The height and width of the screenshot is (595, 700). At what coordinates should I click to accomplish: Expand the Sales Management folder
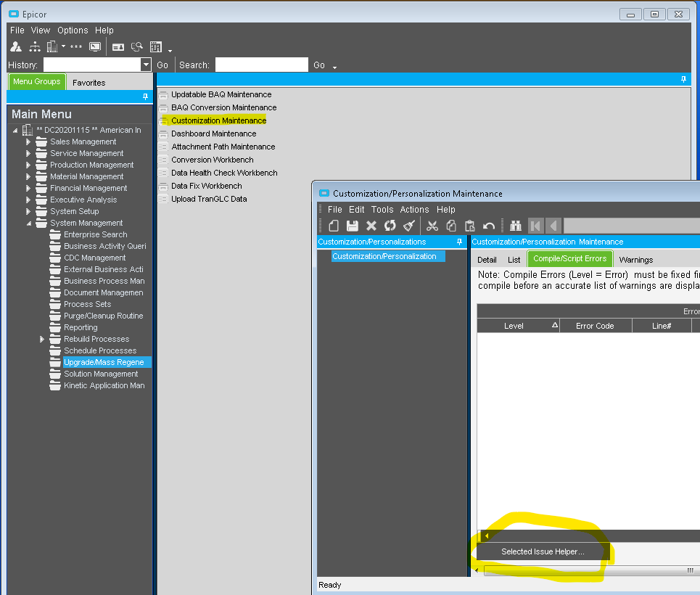[28, 141]
